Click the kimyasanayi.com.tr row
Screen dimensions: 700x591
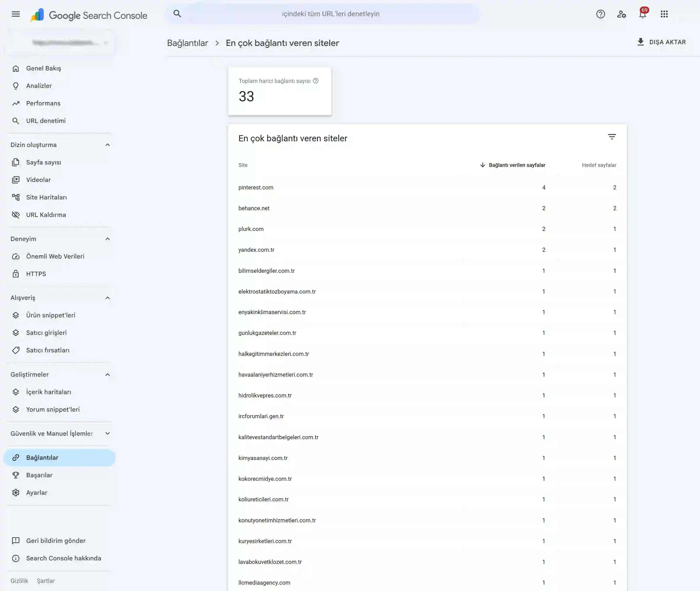click(x=427, y=458)
